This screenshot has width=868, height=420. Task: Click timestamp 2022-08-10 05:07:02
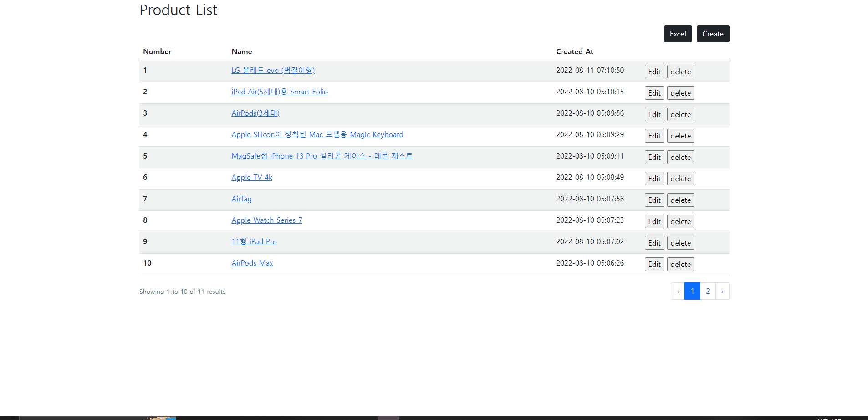coord(590,241)
